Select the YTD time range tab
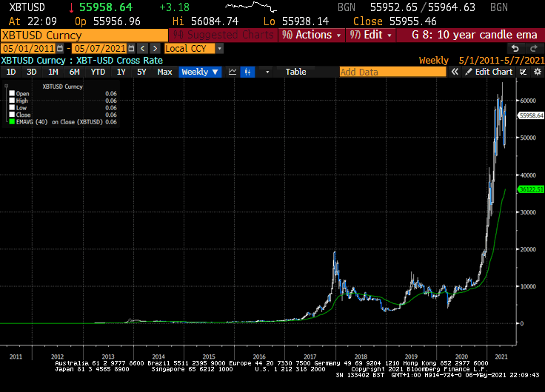The height and width of the screenshot is (392, 545). pyautogui.click(x=98, y=72)
